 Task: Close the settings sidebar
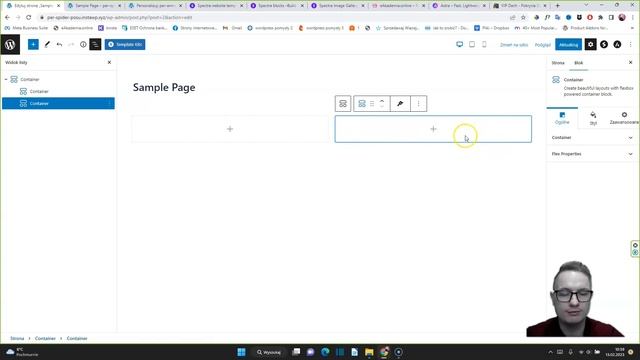[631, 62]
